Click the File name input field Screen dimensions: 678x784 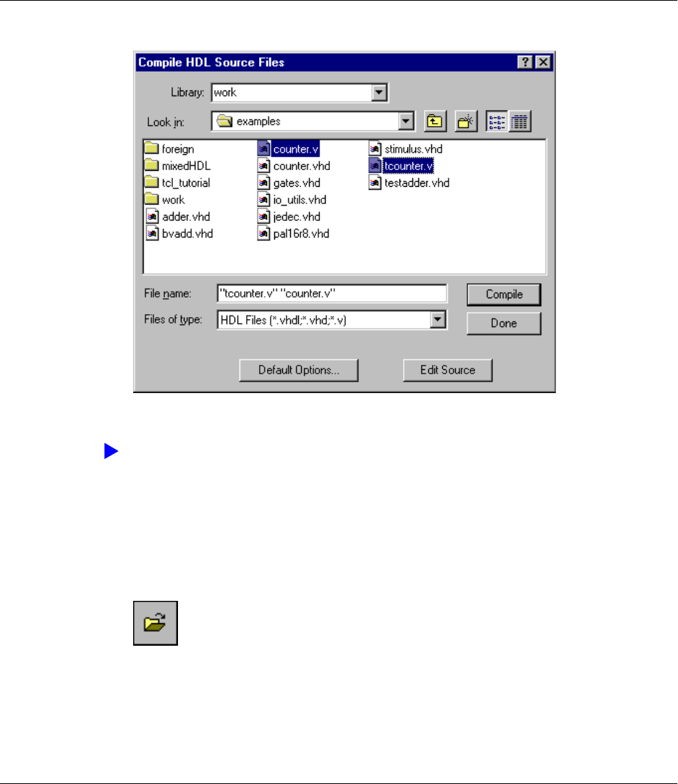click(x=332, y=293)
